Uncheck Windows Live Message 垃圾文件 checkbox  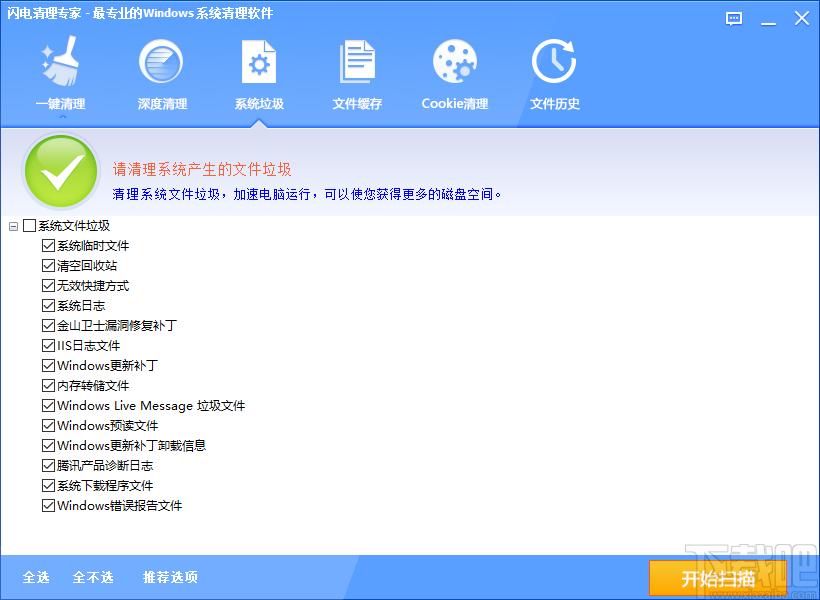tap(48, 405)
